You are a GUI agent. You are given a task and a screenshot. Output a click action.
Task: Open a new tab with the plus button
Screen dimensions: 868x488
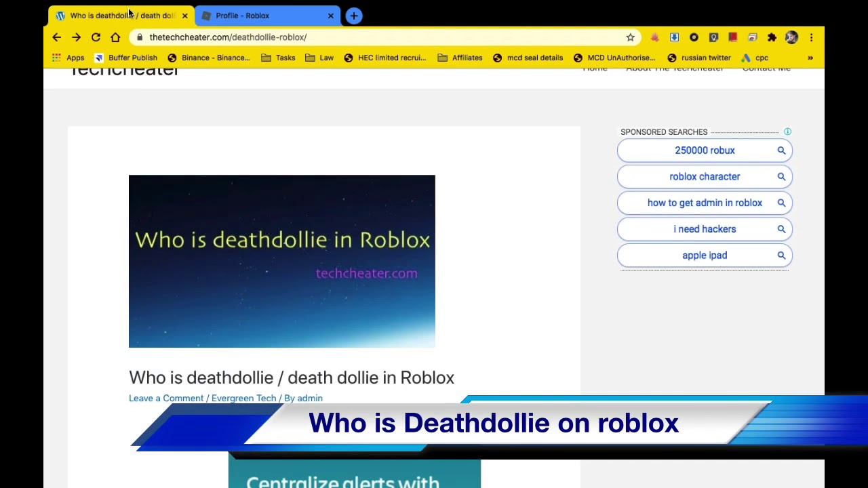point(354,16)
